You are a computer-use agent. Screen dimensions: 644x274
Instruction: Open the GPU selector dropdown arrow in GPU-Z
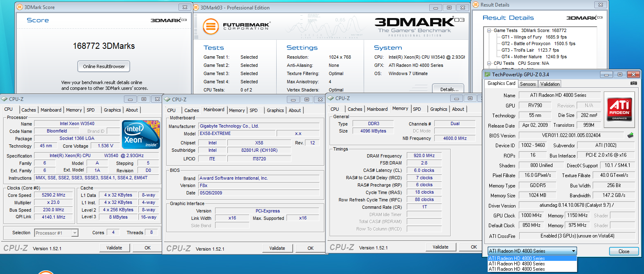[573, 251]
